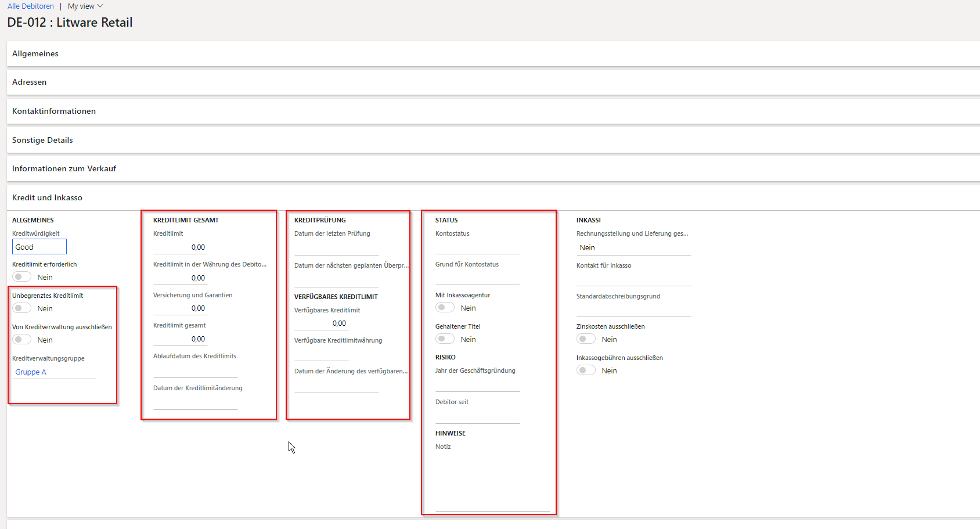Expand the Allgemeines section

pos(35,53)
